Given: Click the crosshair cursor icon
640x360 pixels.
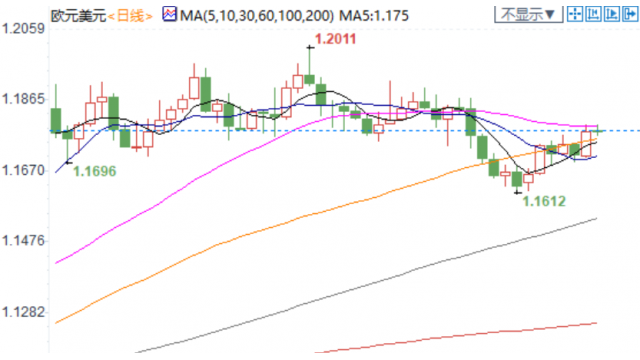Looking at the screenshot, I should (x=575, y=15).
